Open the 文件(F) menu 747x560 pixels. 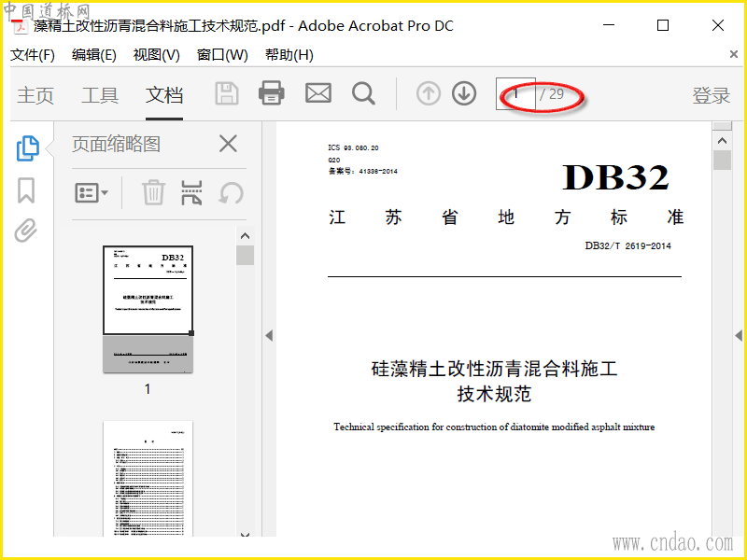[33, 55]
